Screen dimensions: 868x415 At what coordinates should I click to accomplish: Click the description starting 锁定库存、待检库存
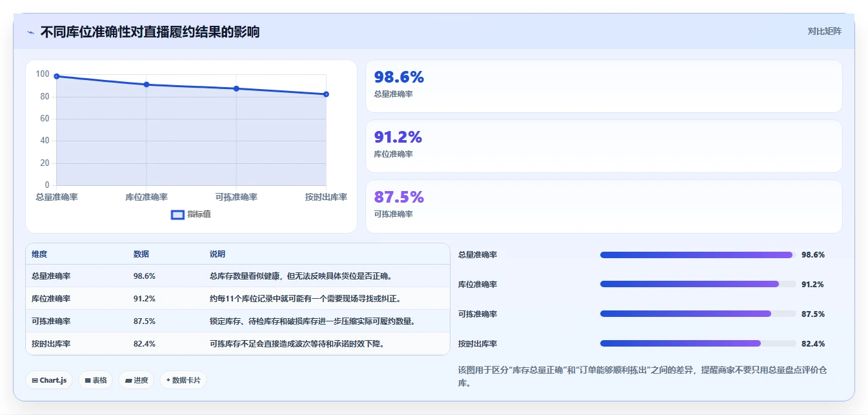313,321
